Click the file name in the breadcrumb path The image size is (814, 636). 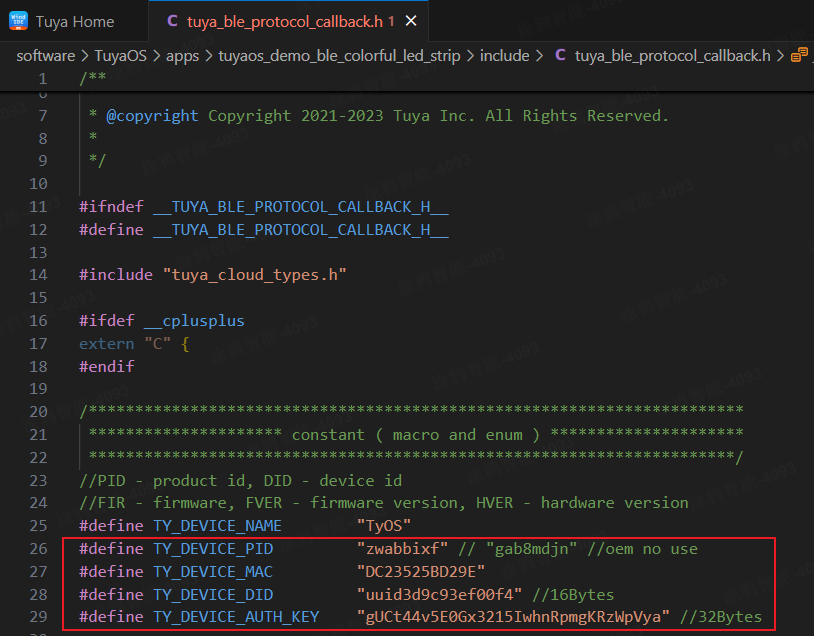pyautogui.click(x=672, y=56)
